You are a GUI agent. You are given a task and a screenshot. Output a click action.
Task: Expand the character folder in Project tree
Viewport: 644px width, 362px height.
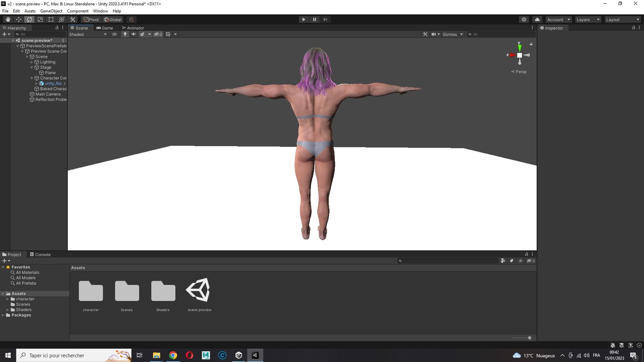[x=8, y=299]
